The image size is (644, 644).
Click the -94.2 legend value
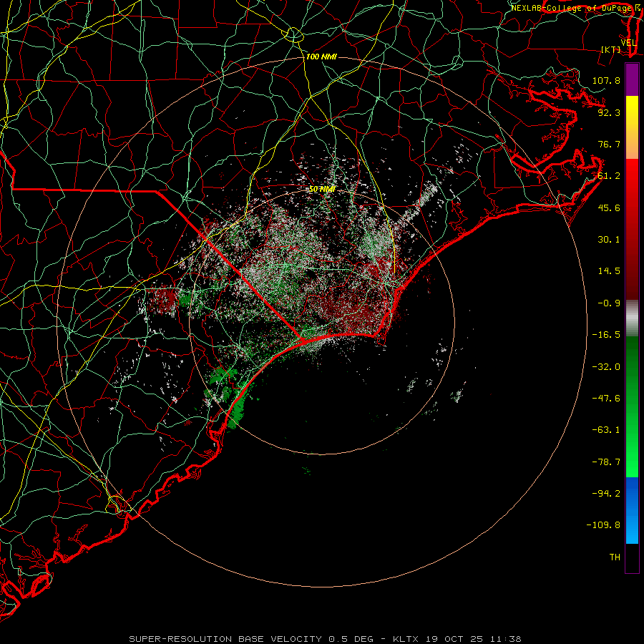[x=606, y=494]
